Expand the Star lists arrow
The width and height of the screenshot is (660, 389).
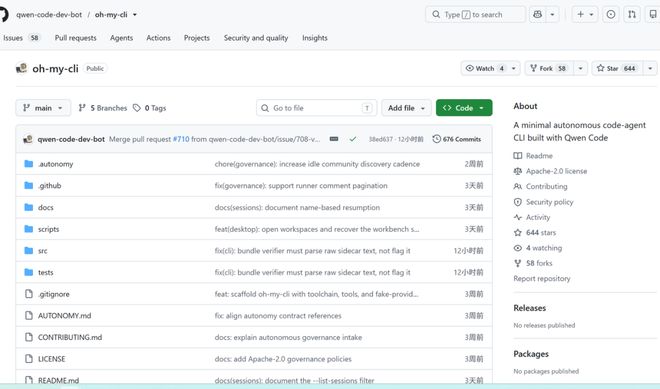click(x=650, y=68)
